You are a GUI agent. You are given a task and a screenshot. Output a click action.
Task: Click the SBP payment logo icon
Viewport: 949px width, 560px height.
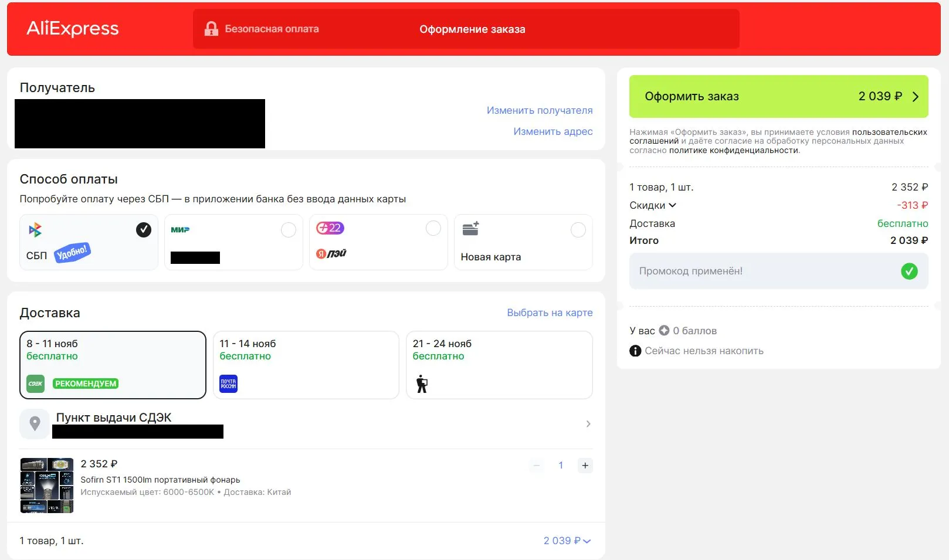point(35,230)
